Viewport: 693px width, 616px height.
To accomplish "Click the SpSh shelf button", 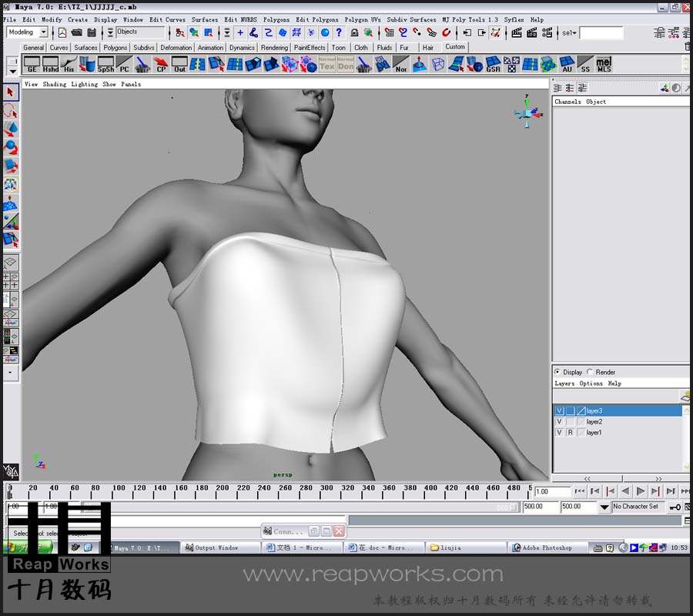I will 105,65.
